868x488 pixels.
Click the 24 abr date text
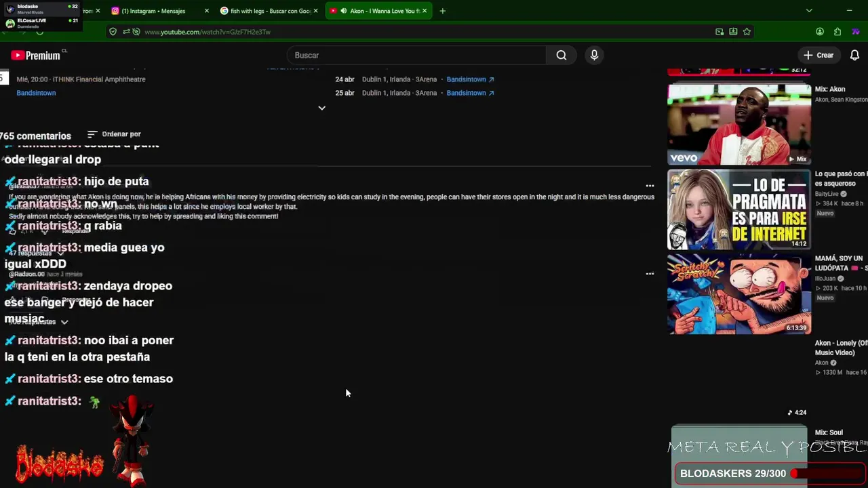click(344, 79)
